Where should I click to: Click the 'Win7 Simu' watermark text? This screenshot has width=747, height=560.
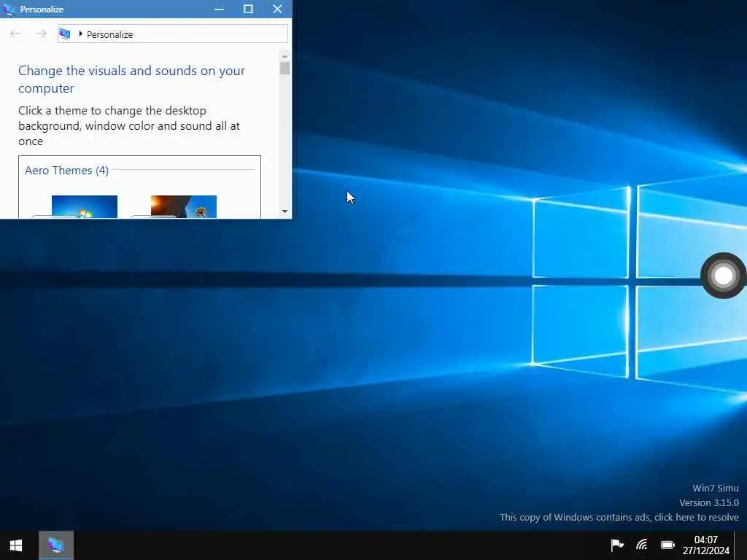pos(715,488)
